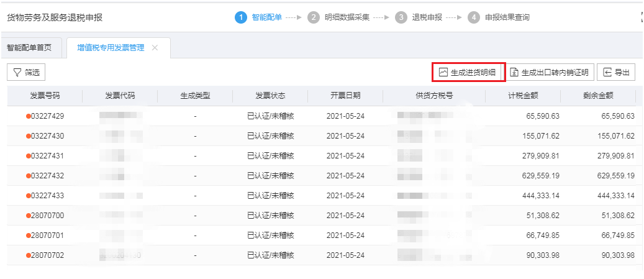
Task: Click the 生成进货明细 button
Action: (468, 73)
